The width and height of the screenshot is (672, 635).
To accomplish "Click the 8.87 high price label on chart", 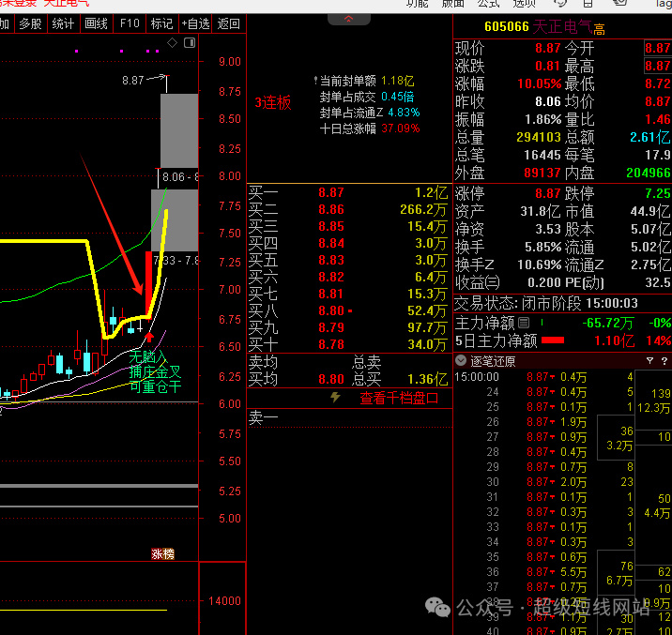I will point(133,80).
